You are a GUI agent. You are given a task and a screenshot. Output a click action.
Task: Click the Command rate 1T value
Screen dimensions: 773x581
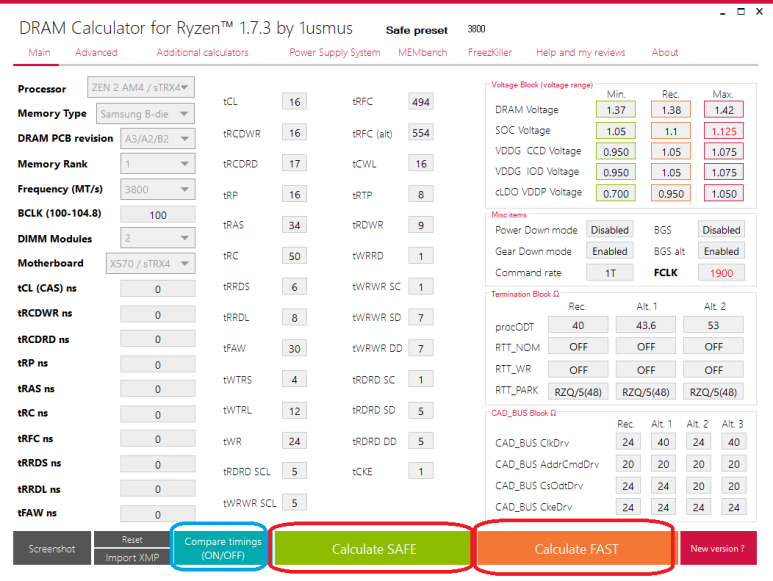point(610,273)
